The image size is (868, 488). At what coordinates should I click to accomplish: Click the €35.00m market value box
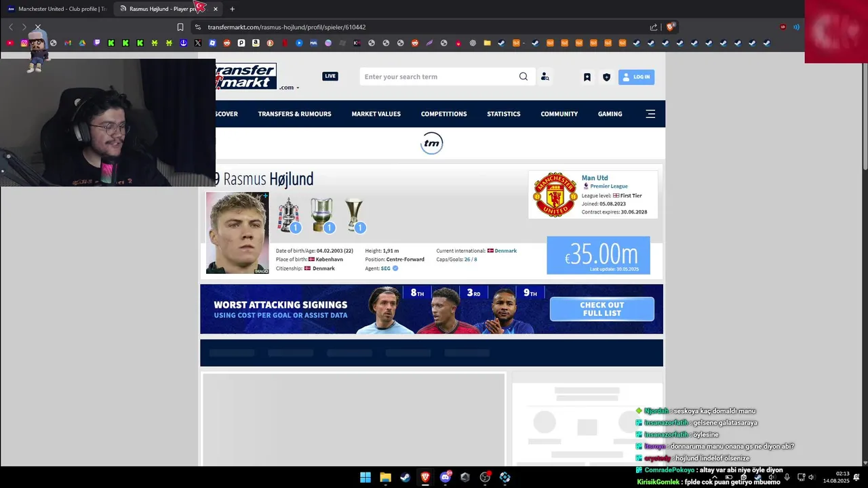pos(598,256)
